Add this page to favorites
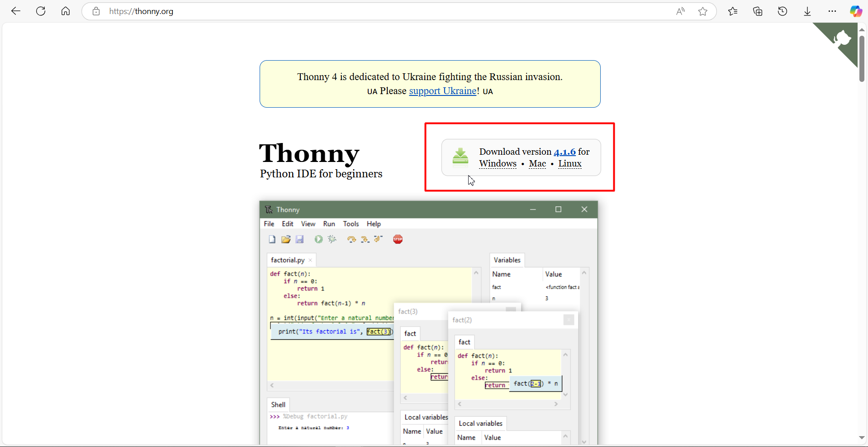Image resolution: width=868 pixels, height=447 pixels. coord(702,11)
